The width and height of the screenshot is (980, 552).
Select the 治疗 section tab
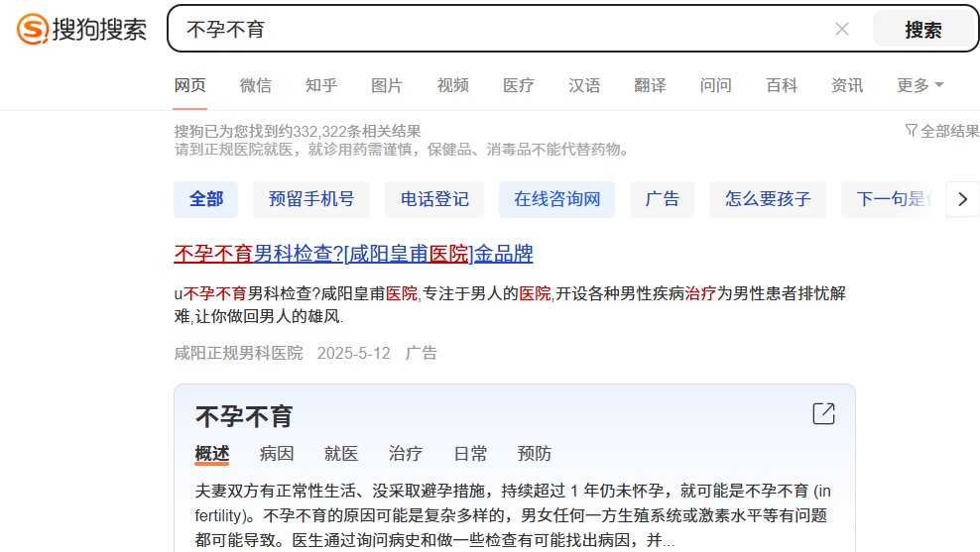tap(405, 453)
